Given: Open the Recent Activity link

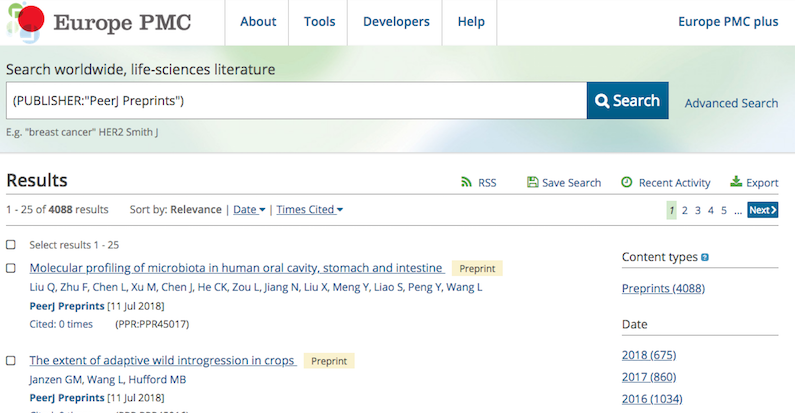Looking at the screenshot, I should [x=674, y=183].
